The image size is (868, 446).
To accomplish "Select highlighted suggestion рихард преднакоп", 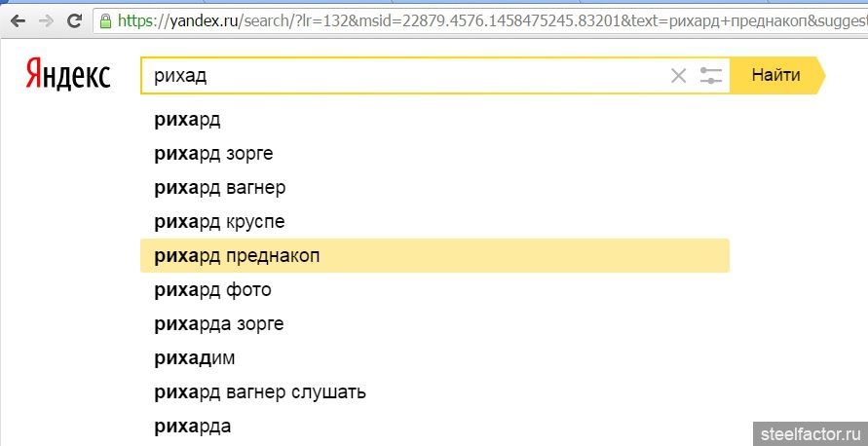I will [434, 256].
